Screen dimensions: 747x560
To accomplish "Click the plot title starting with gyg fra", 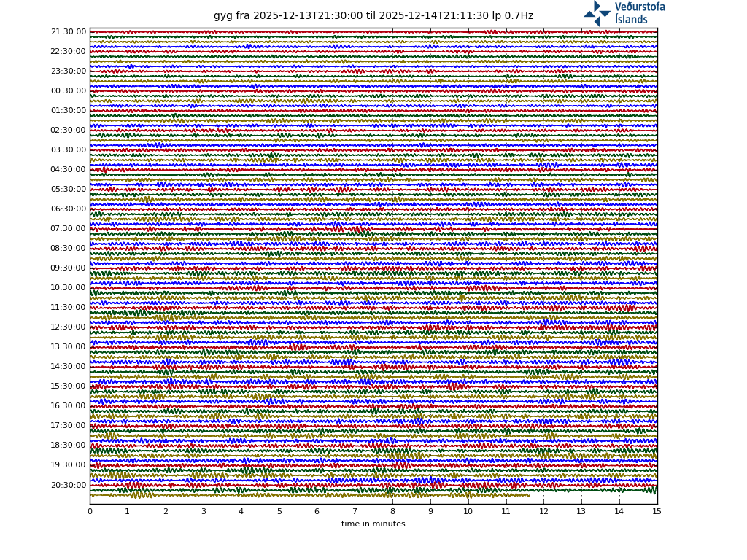I will pyautogui.click(x=373, y=16).
